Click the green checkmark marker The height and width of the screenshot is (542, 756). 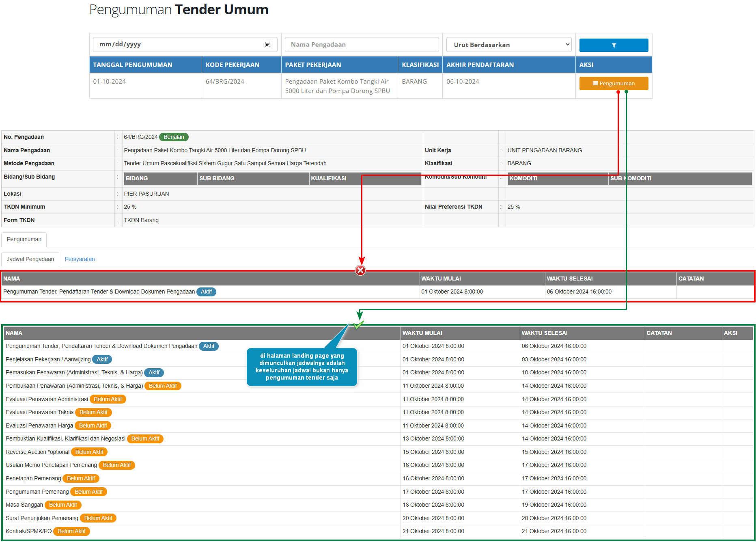click(358, 325)
